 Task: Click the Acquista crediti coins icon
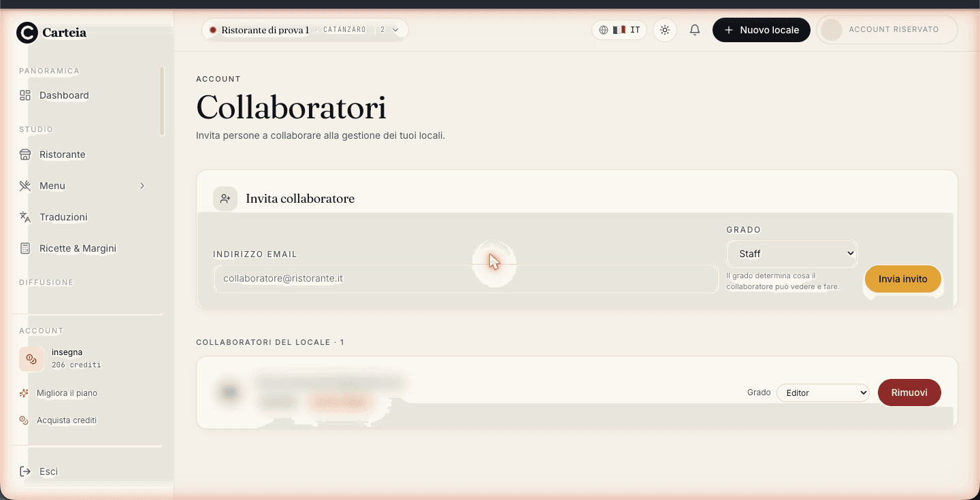[x=24, y=420]
